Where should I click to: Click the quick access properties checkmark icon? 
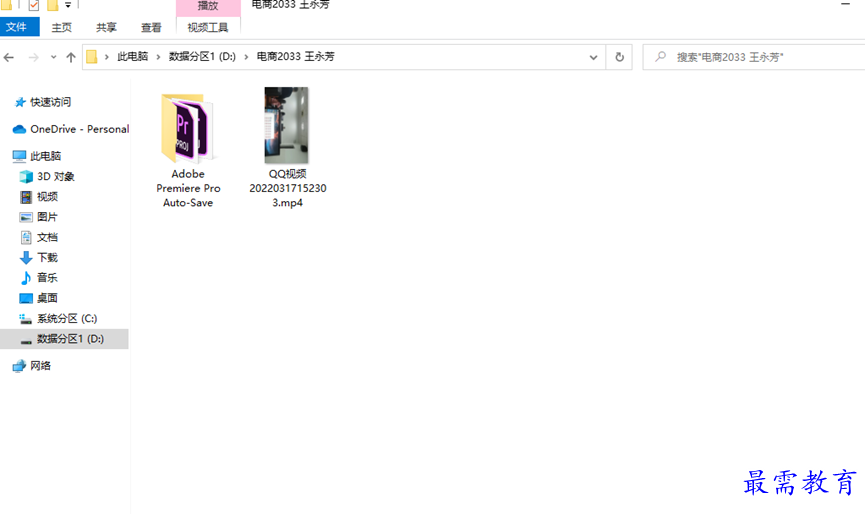34,6
